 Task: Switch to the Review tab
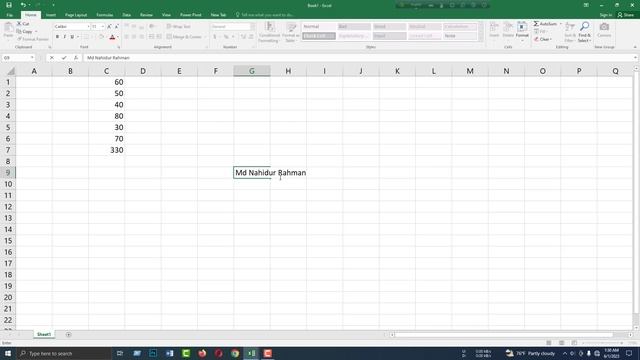[x=146, y=15]
